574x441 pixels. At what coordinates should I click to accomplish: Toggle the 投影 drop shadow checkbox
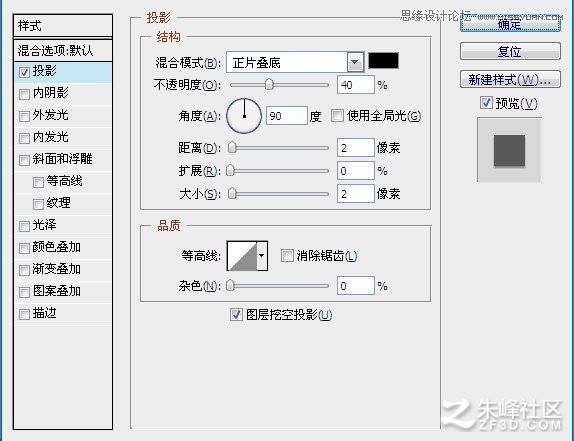tap(24, 72)
